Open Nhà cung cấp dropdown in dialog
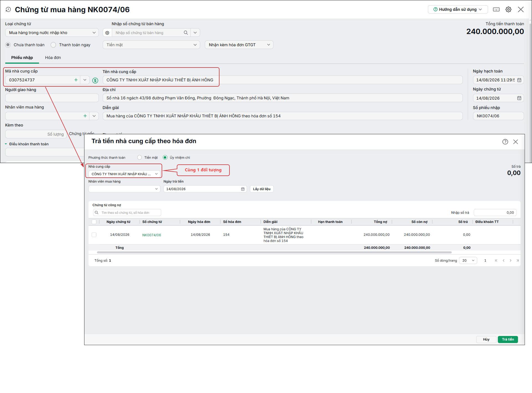Screen dimensions: 532x393 click(x=124, y=174)
